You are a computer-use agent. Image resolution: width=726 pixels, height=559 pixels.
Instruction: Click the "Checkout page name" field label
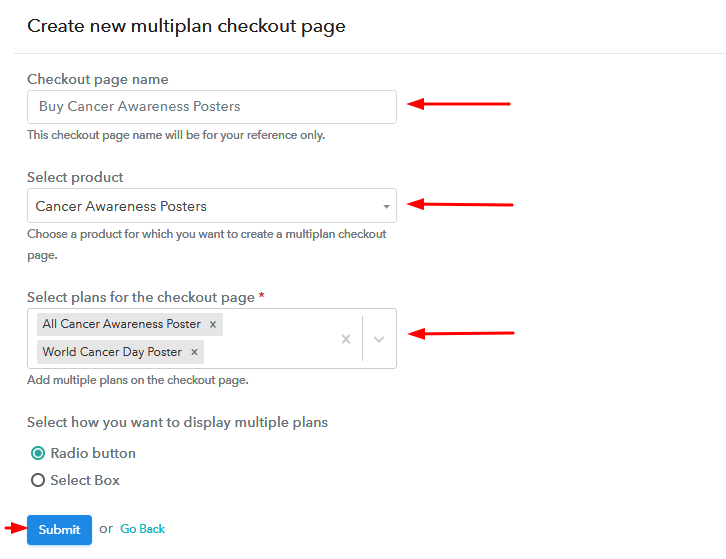(x=98, y=79)
